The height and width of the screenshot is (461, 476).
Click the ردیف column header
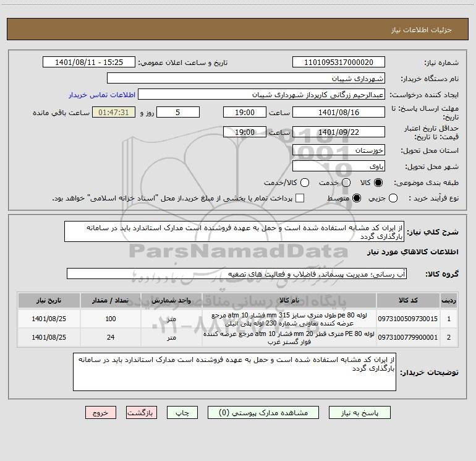coord(449,300)
